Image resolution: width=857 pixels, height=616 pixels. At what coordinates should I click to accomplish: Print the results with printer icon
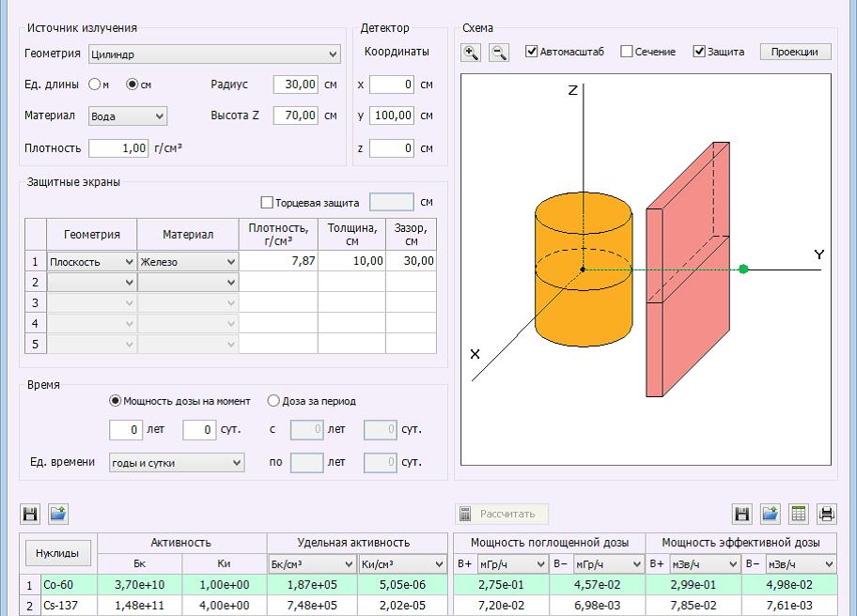pos(827,514)
